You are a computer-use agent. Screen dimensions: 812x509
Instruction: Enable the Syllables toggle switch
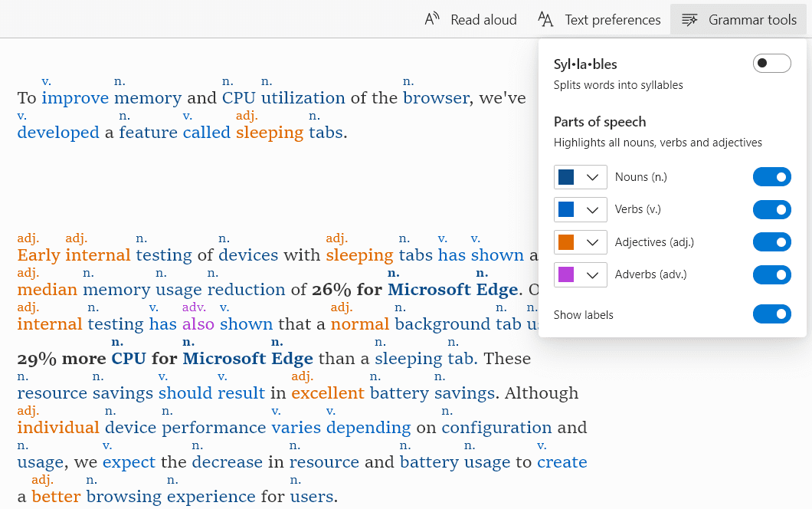771,64
